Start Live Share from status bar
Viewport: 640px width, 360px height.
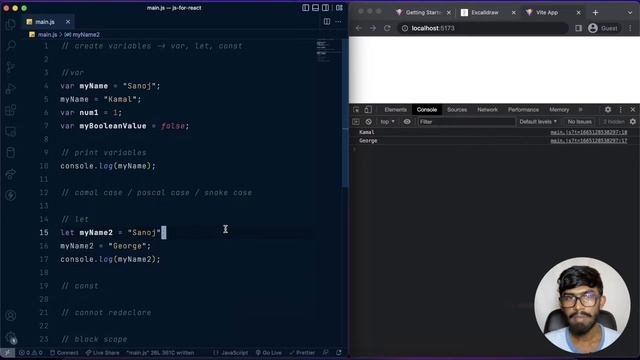(x=102, y=353)
